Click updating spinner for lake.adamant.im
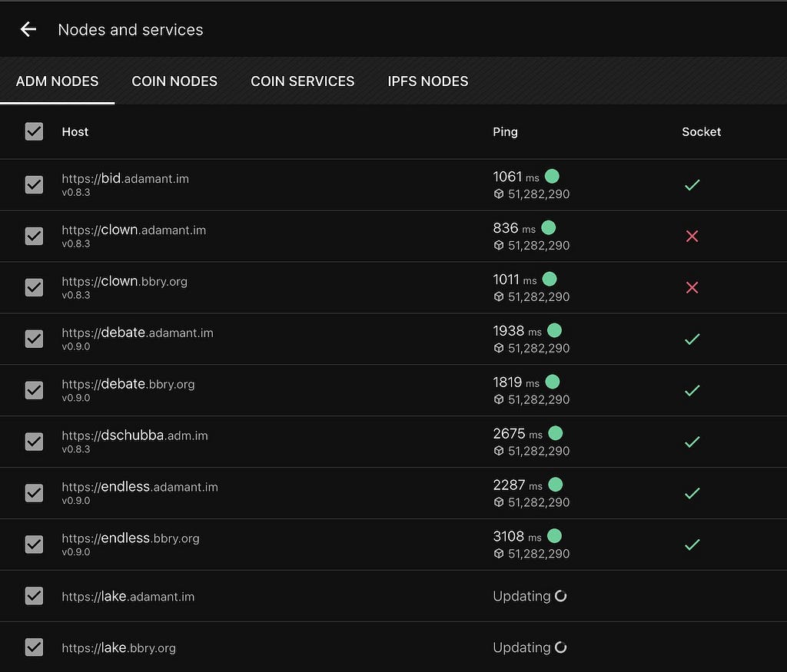The height and width of the screenshot is (672, 787). click(x=561, y=597)
